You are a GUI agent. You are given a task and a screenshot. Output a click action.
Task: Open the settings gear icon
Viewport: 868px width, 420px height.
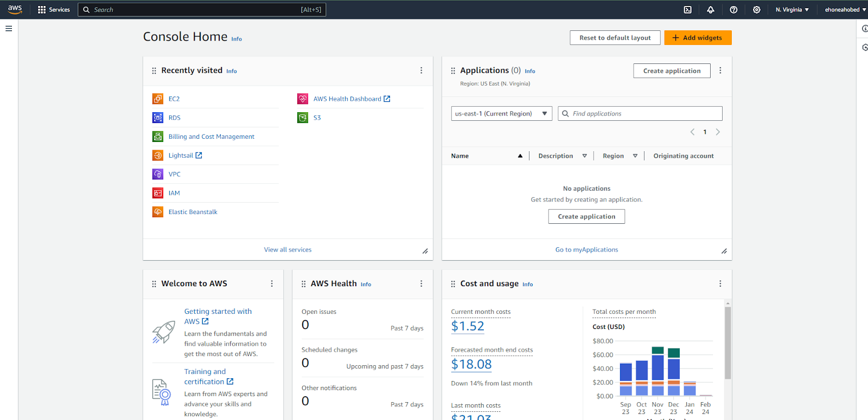(x=757, y=10)
